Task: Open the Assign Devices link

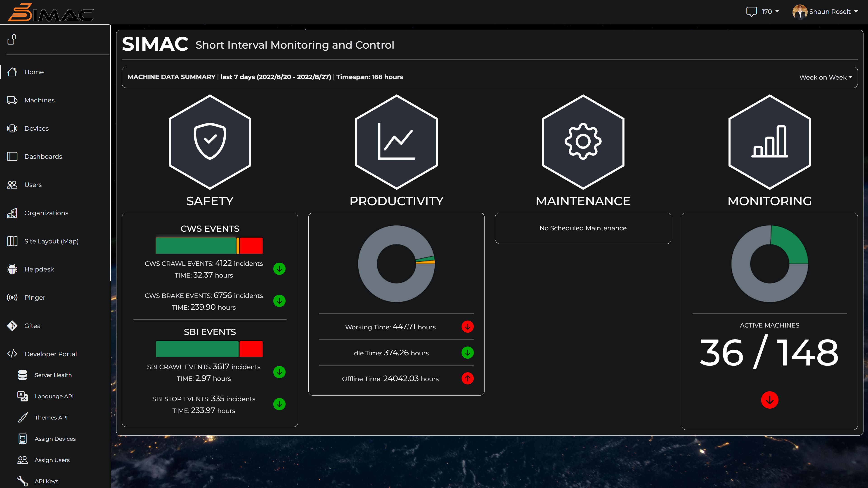Action: click(55, 438)
